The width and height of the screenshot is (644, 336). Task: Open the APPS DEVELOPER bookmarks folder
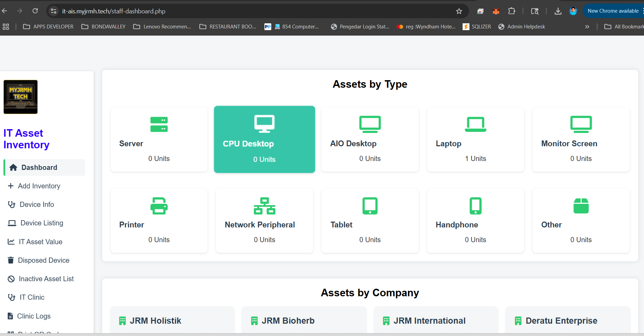48,26
